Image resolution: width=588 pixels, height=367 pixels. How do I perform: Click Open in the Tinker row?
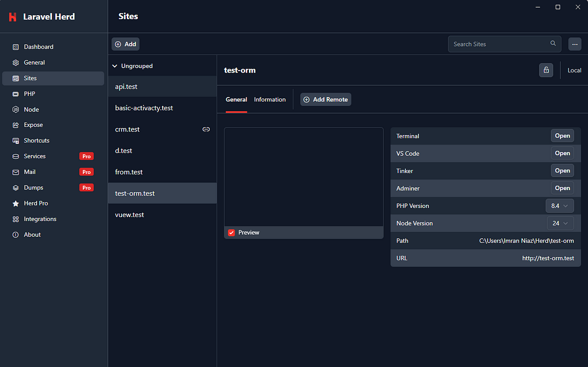click(x=562, y=171)
